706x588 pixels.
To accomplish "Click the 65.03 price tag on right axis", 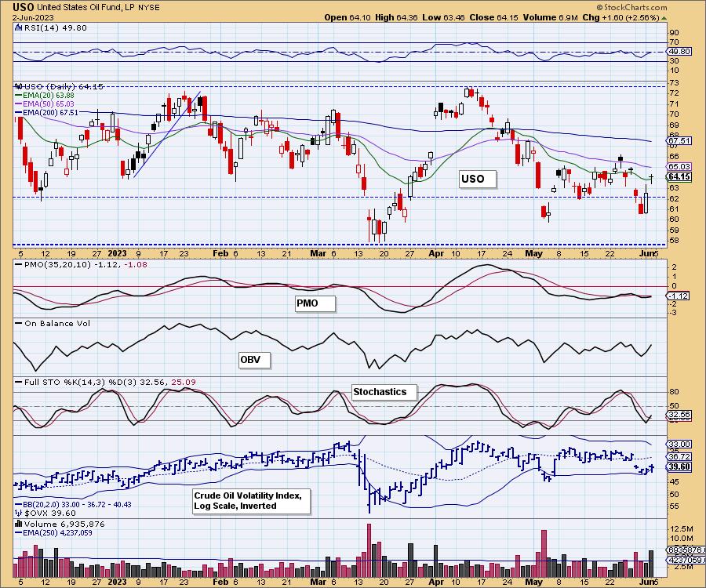I will (679, 166).
